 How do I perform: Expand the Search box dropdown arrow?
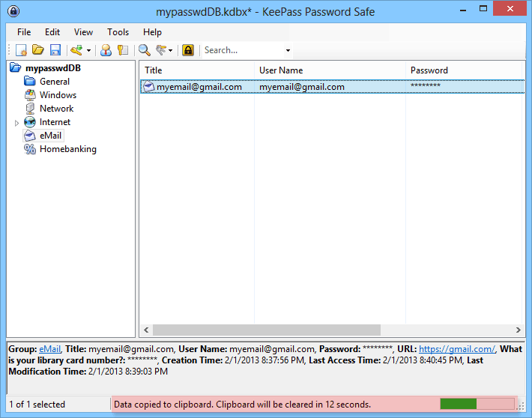click(288, 50)
